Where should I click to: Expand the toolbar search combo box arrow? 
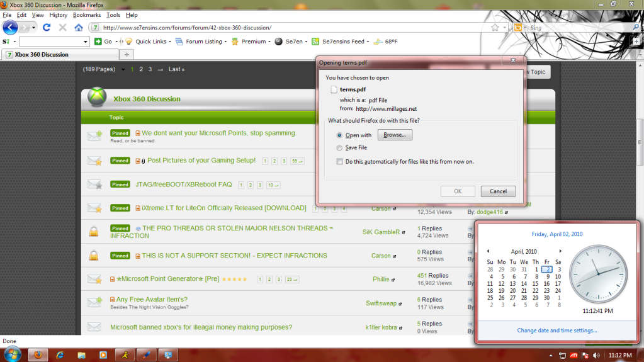pyautogui.click(x=85, y=42)
